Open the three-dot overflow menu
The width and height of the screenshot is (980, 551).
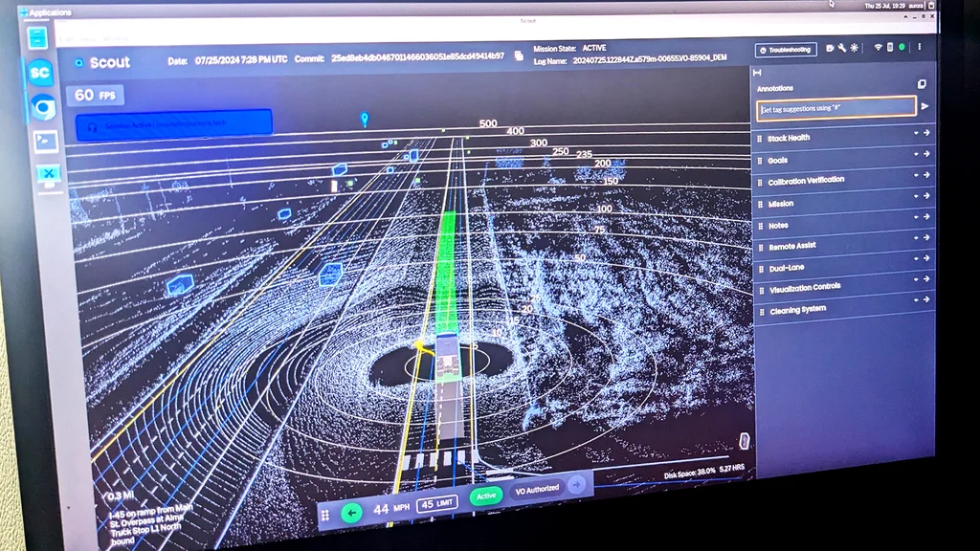pyautogui.click(x=920, y=47)
